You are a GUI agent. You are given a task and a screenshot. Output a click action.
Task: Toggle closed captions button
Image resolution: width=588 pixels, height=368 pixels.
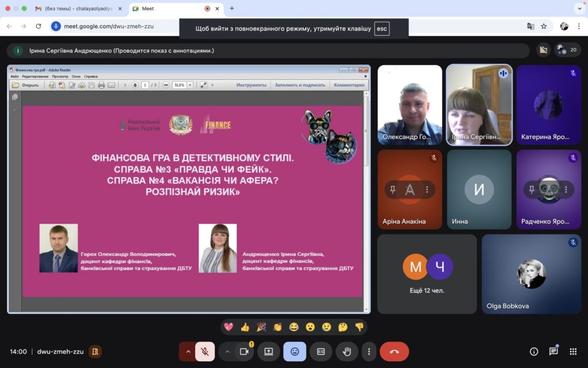click(x=321, y=351)
